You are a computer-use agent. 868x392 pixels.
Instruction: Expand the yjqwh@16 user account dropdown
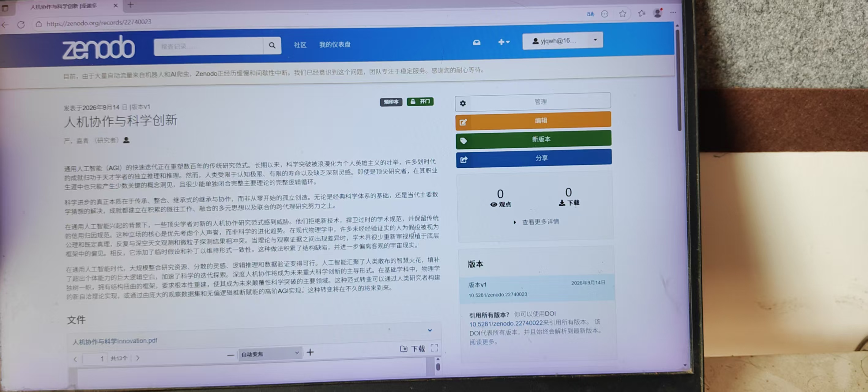562,41
